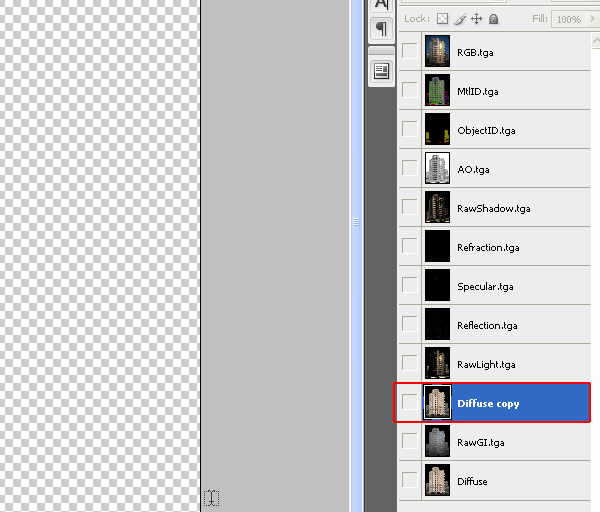Select the Specular.tga layer
This screenshot has width=600, height=512.
pyautogui.click(x=485, y=286)
